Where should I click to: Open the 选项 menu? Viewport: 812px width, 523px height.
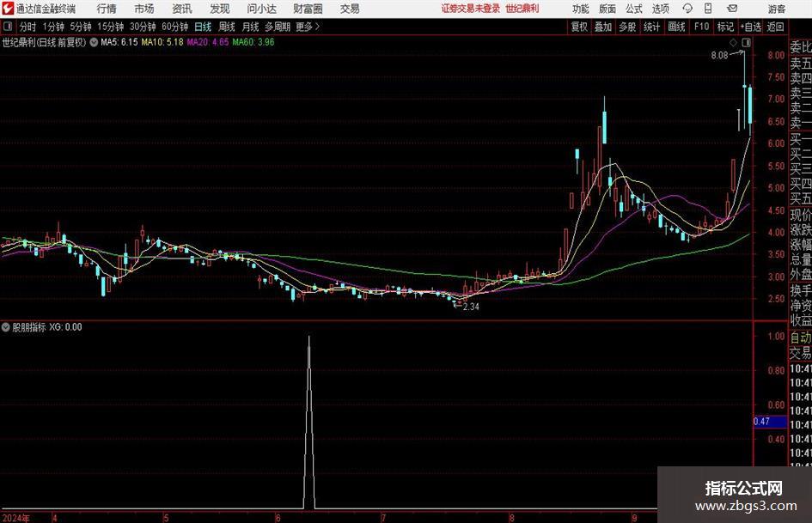661,9
